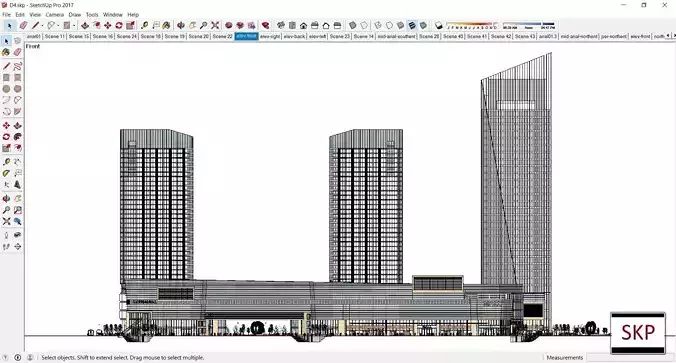Open the File menu

[6, 14]
